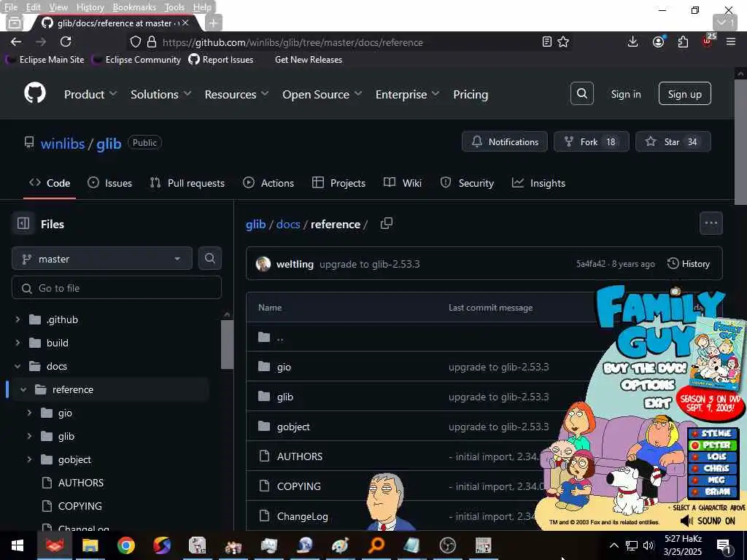Open the Windows Start button
747x560 pixels.
pyautogui.click(x=18, y=545)
